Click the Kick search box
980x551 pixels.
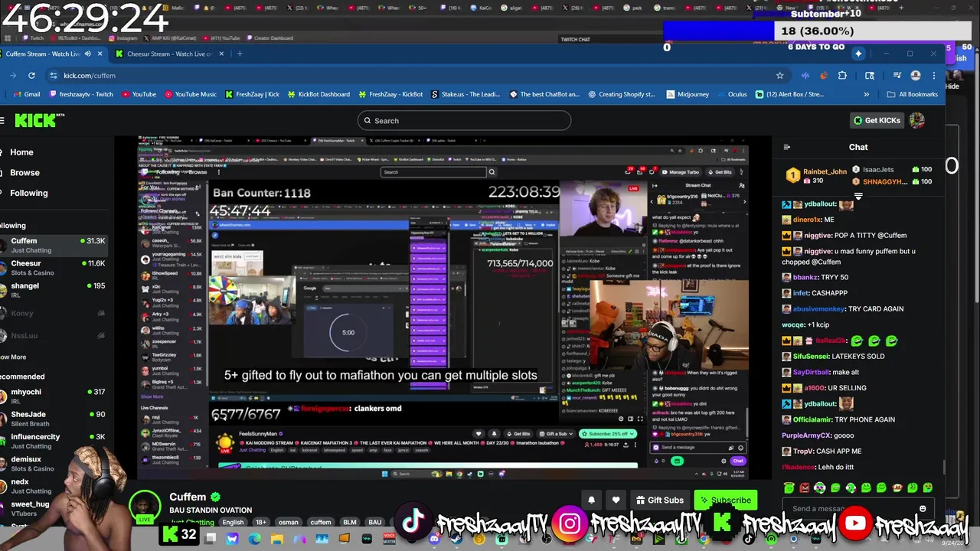tap(464, 120)
